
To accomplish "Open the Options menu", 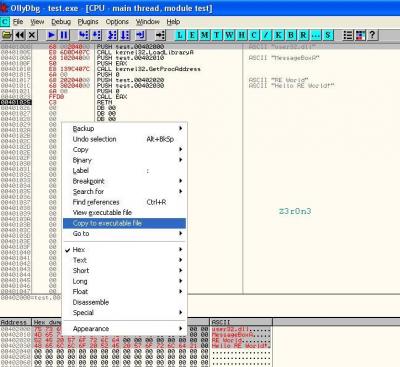I will [117, 22].
